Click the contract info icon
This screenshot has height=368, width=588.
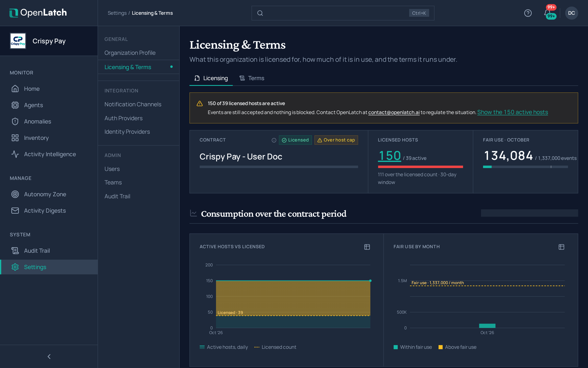tap(274, 140)
